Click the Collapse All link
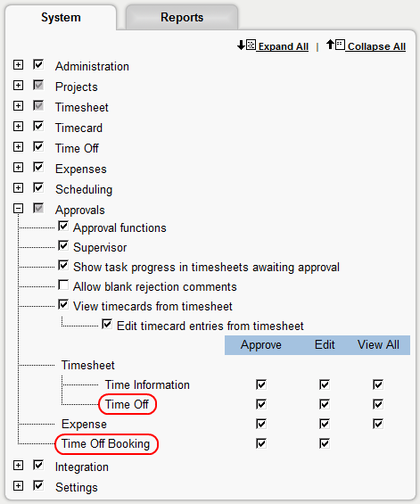 [376, 46]
